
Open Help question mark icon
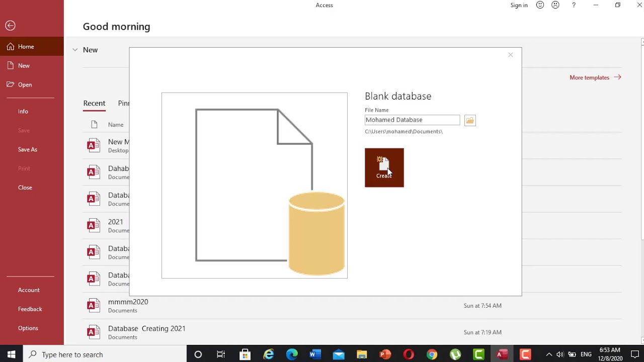[574, 5]
